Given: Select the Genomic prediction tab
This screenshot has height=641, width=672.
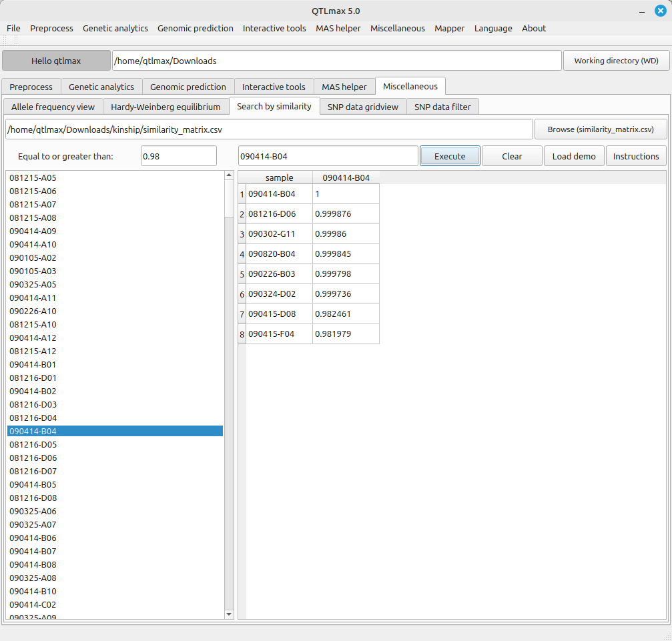Looking at the screenshot, I should [188, 87].
